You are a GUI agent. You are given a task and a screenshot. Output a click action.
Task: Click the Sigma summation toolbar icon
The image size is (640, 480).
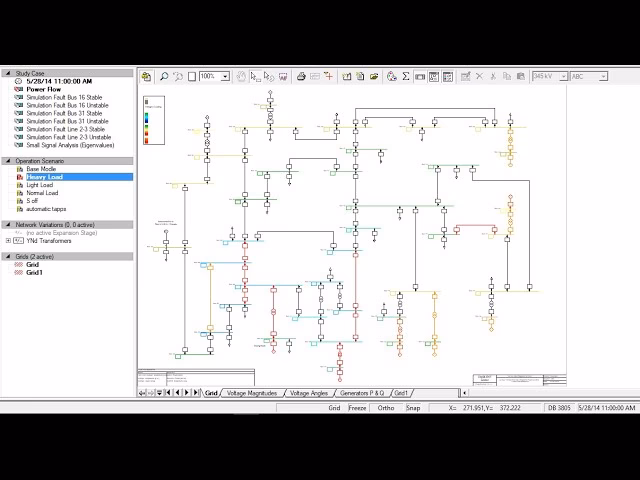405,76
